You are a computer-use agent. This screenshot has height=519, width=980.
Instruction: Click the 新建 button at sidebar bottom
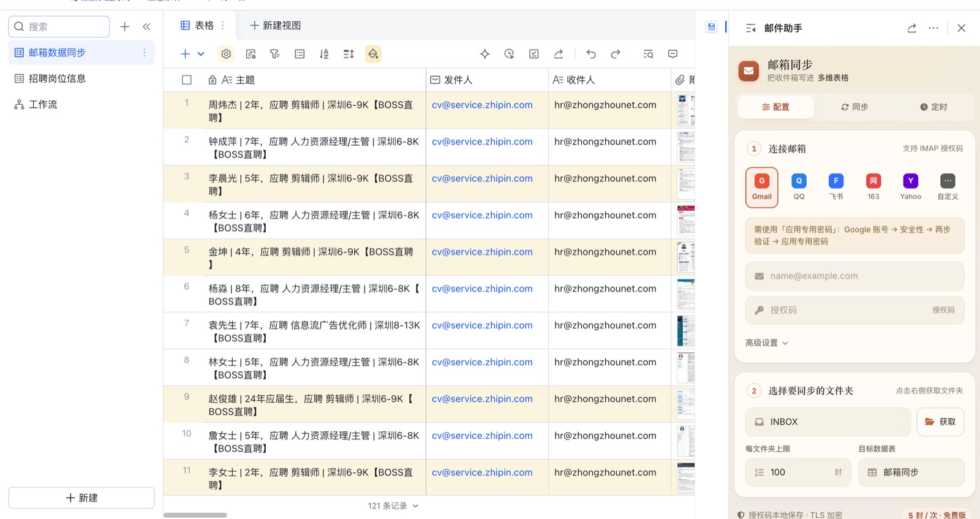tap(81, 498)
